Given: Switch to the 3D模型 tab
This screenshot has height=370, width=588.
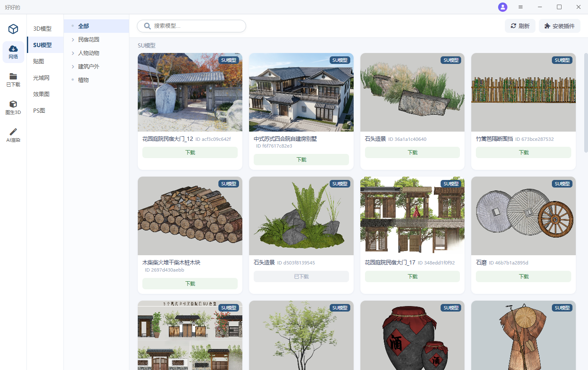Looking at the screenshot, I should click(45, 29).
